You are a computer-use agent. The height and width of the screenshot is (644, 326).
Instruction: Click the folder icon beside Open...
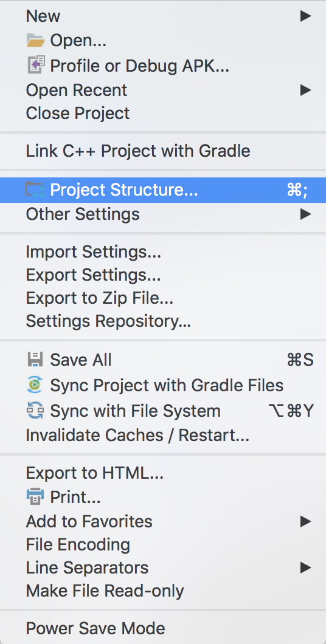point(35,40)
